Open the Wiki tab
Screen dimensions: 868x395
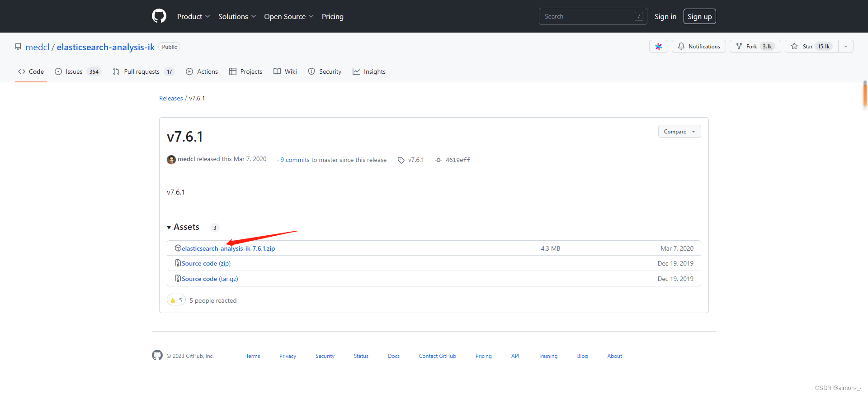285,71
